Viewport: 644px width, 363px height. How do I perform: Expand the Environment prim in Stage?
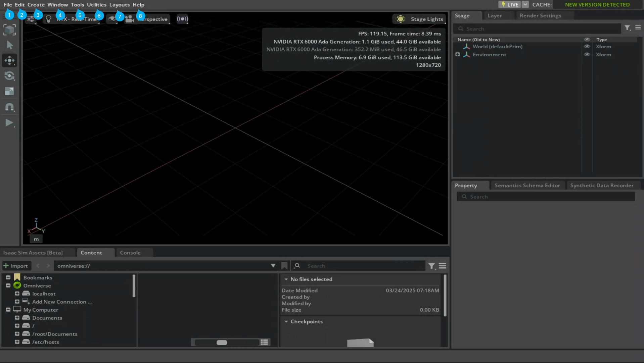point(458,55)
